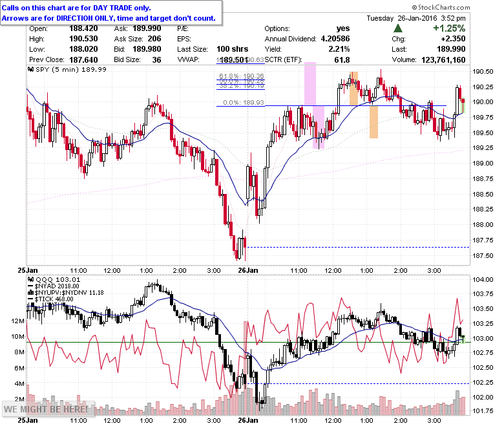Click the QQQ candlestick symbol icon
Viewport: 504px width, 426px height.
(x=31, y=279)
